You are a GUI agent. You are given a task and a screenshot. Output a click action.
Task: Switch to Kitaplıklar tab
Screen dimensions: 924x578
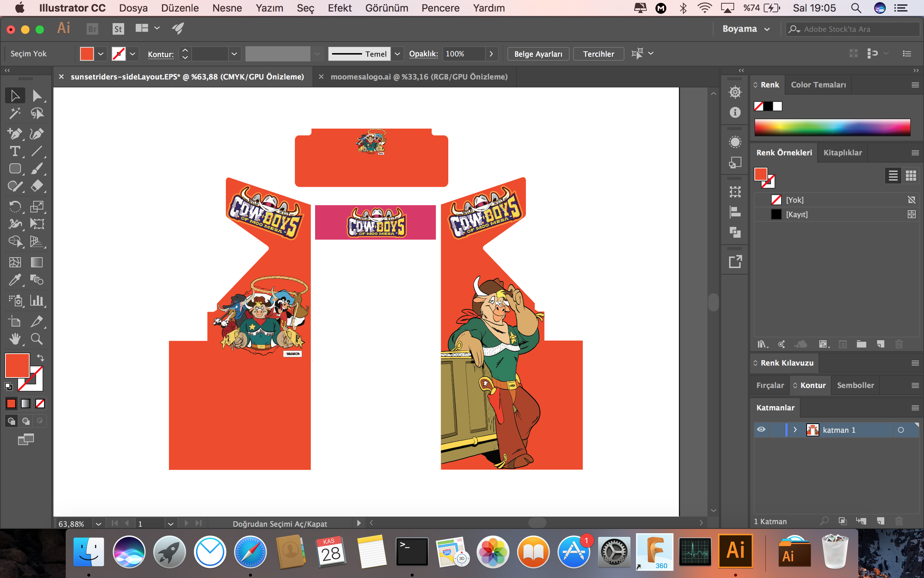pos(843,152)
